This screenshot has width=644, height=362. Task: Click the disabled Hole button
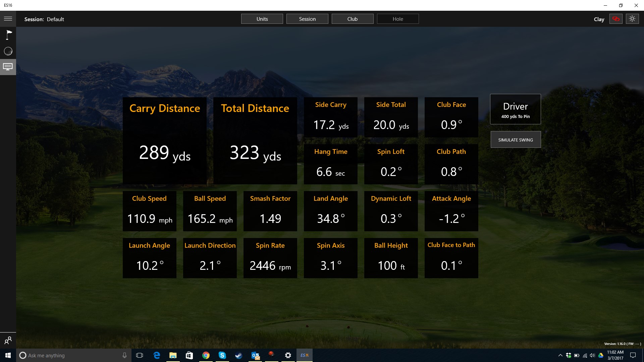tap(398, 19)
